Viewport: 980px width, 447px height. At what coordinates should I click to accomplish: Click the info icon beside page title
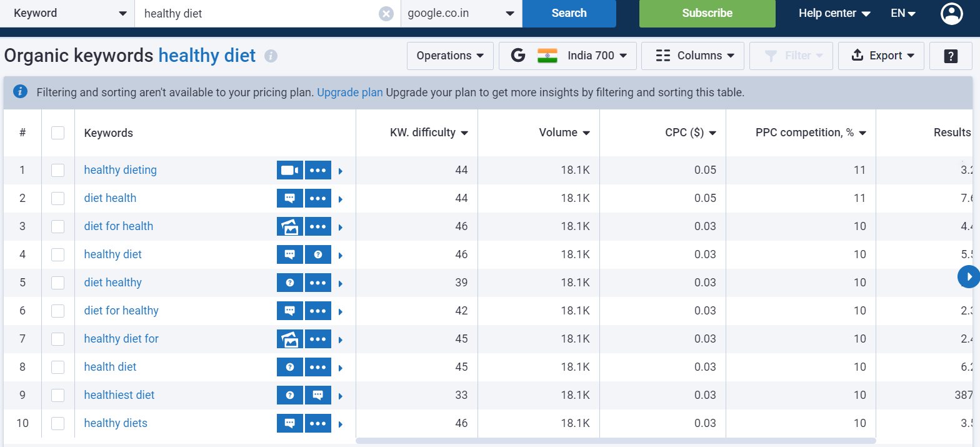(x=271, y=56)
